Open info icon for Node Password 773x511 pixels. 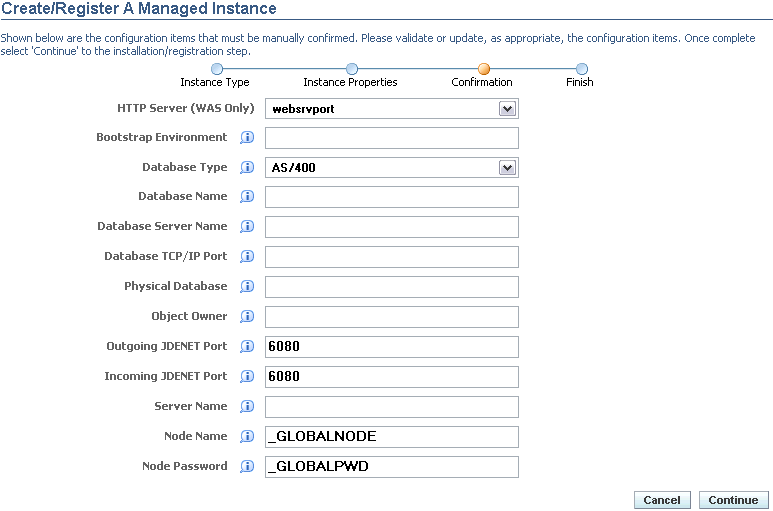247,467
